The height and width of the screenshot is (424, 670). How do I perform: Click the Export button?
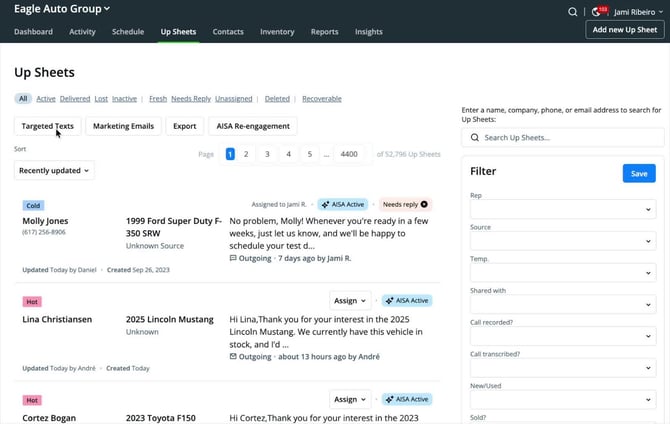pyautogui.click(x=185, y=126)
